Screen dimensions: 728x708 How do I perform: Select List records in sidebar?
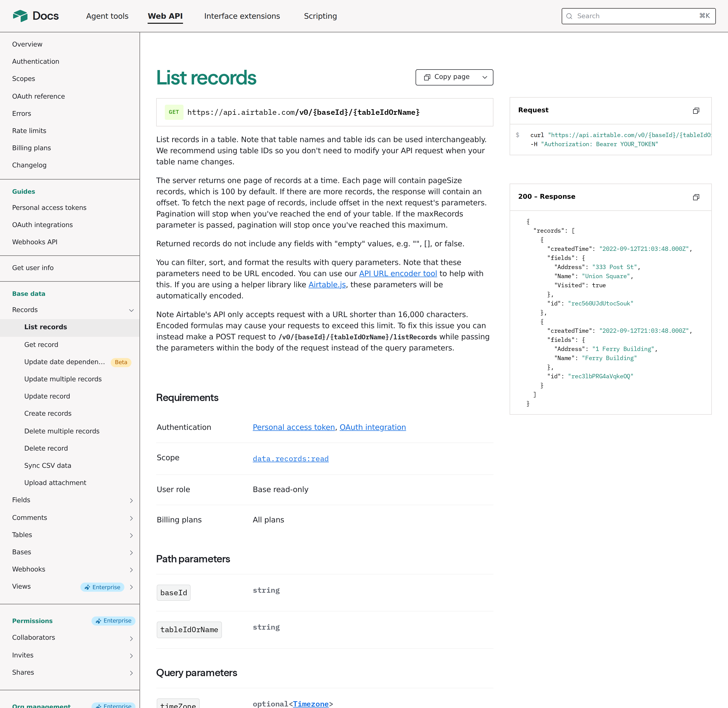click(70, 327)
